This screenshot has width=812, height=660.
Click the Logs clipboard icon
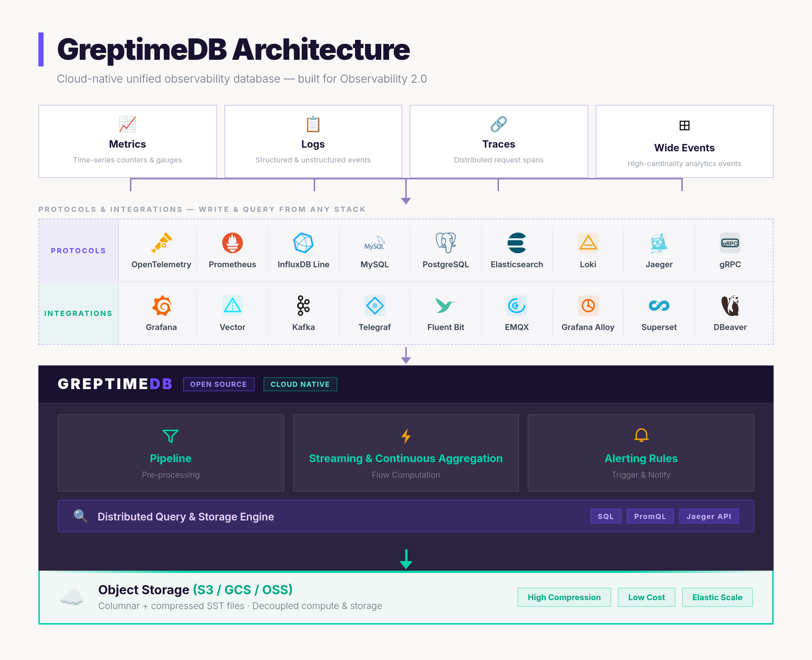(313, 124)
